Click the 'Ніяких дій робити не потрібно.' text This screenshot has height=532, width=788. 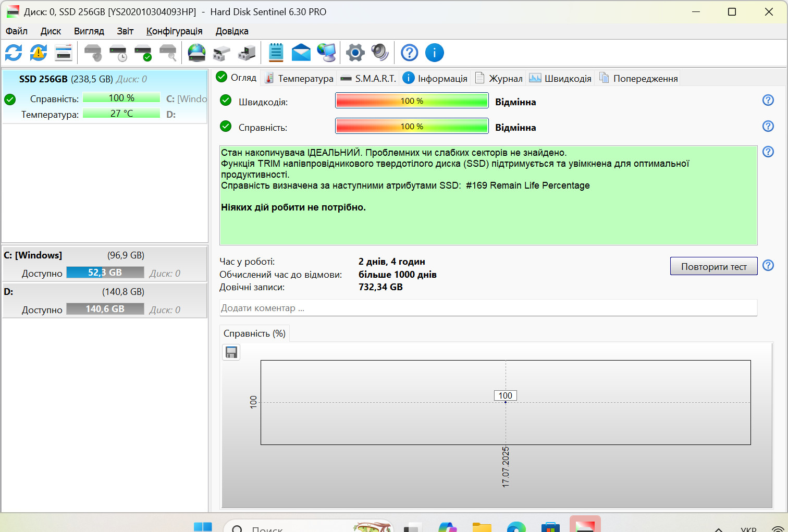(293, 207)
